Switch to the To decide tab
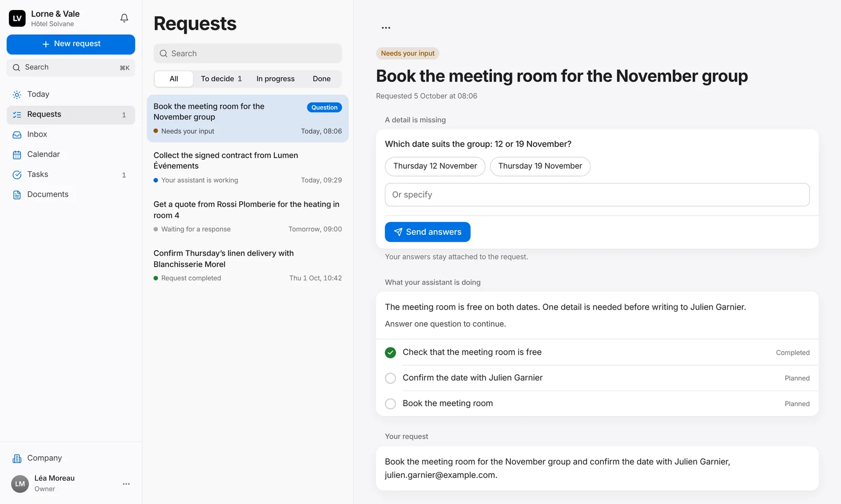The height and width of the screenshot is (504, 841). (x=221, y=79)
